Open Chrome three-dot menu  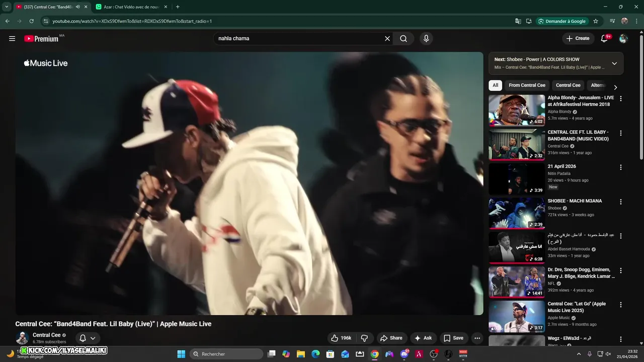636,21
